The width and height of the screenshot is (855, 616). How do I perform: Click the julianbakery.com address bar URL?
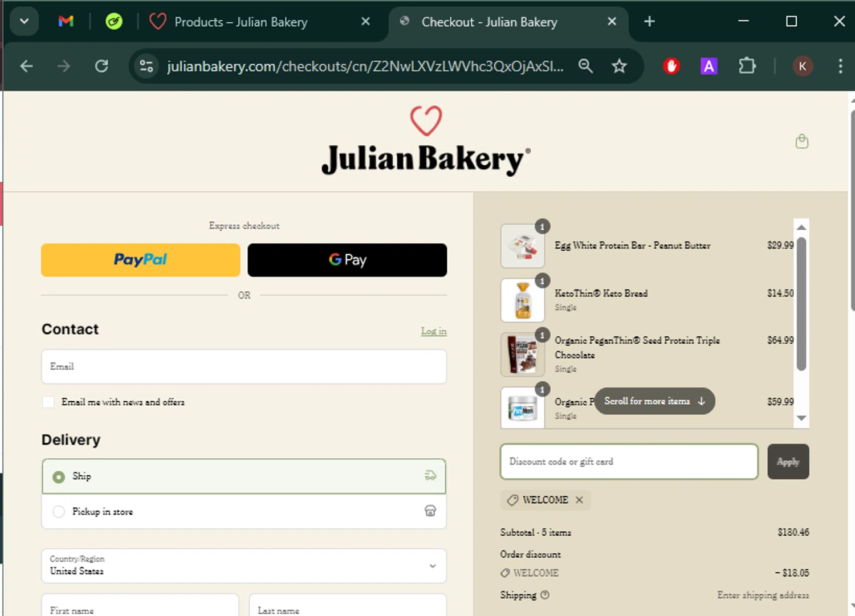point(365,66)
